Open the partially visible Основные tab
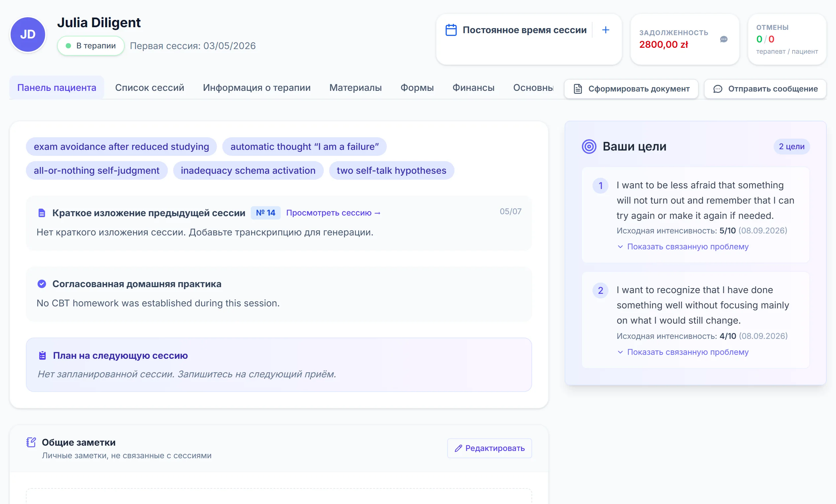The image size is (836, 504). point(533,88)
